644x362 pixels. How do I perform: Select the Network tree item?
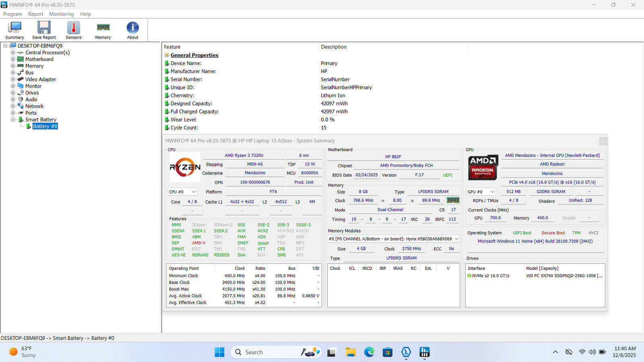[34, 106]
